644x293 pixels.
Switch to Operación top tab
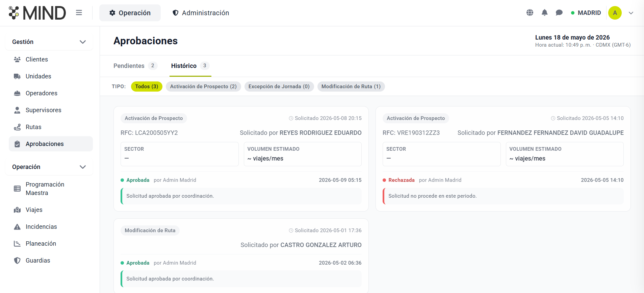[130, 13]
